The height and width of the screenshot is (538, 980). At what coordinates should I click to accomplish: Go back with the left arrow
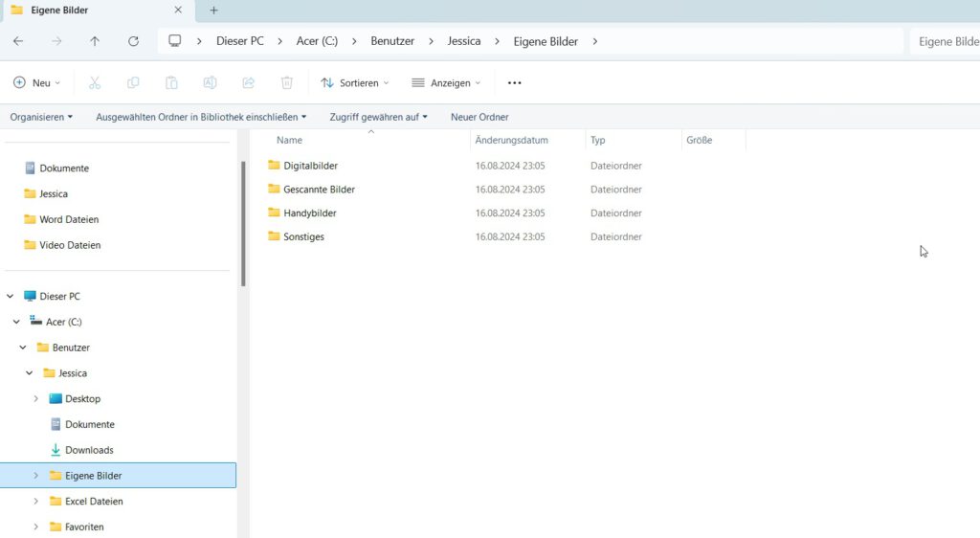click(x=18, y=41)
